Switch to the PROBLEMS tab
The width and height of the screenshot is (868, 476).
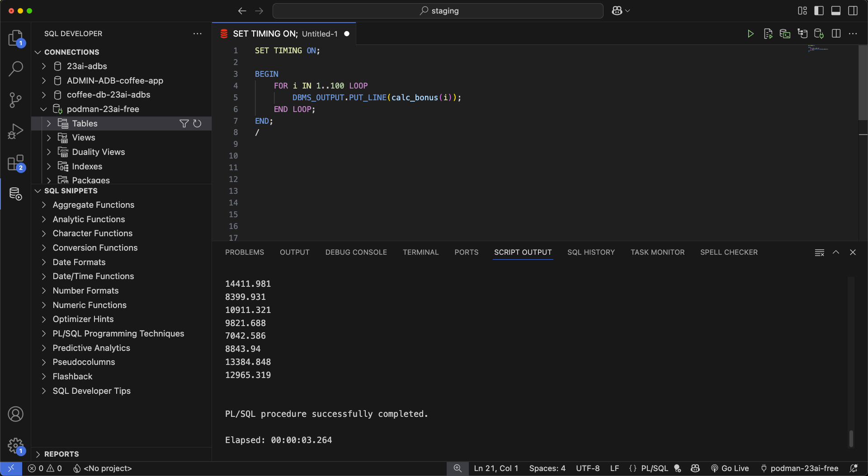(245, 252)
